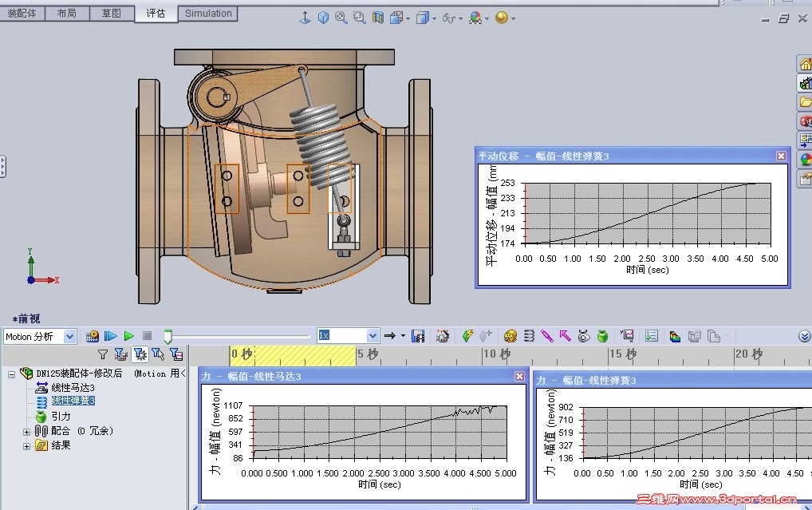Open the View Orientation dropdown arrow
The image size is (812, 510).
point(408,18)
